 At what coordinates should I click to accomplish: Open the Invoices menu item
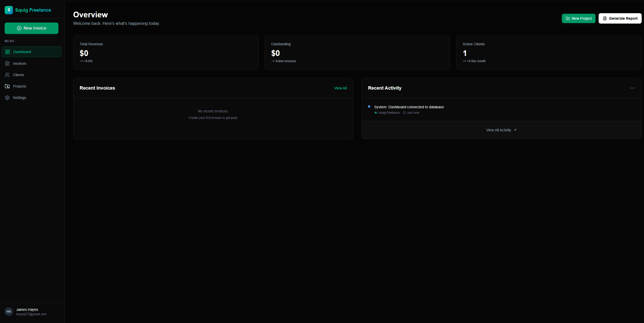(x=19, y=63)
